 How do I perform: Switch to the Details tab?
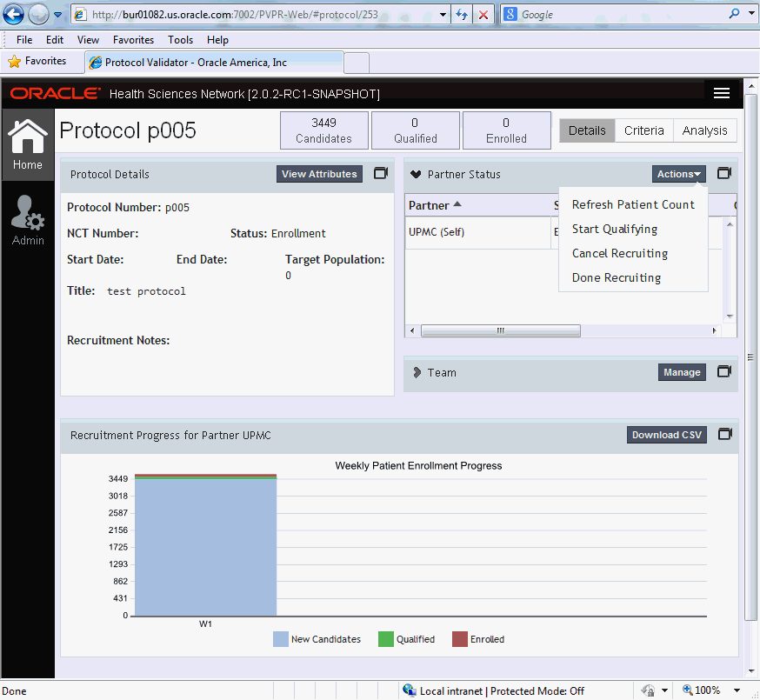click(x=587, y=130)
